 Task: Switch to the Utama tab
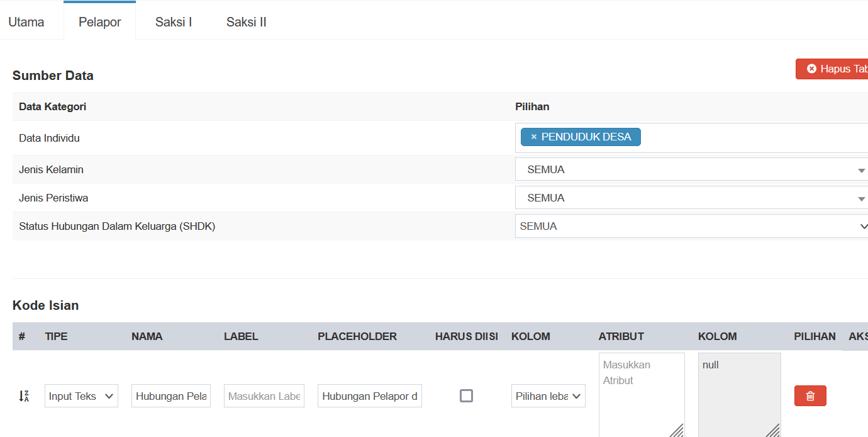26,21
